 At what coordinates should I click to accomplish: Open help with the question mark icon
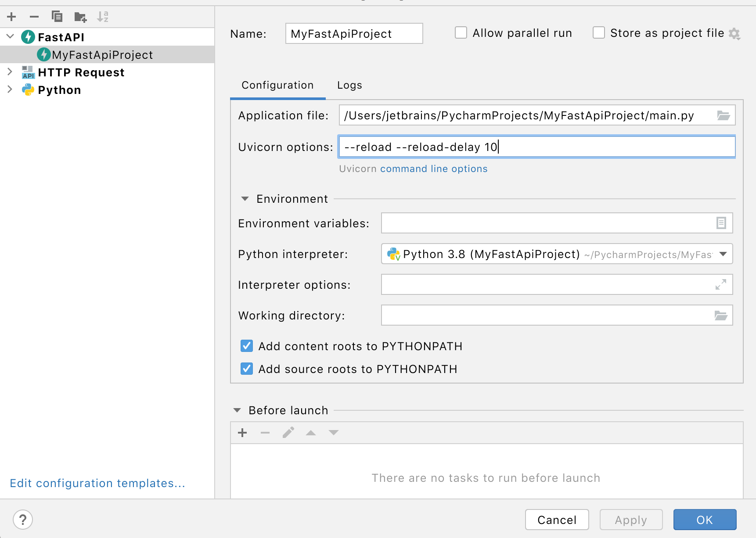23,520
